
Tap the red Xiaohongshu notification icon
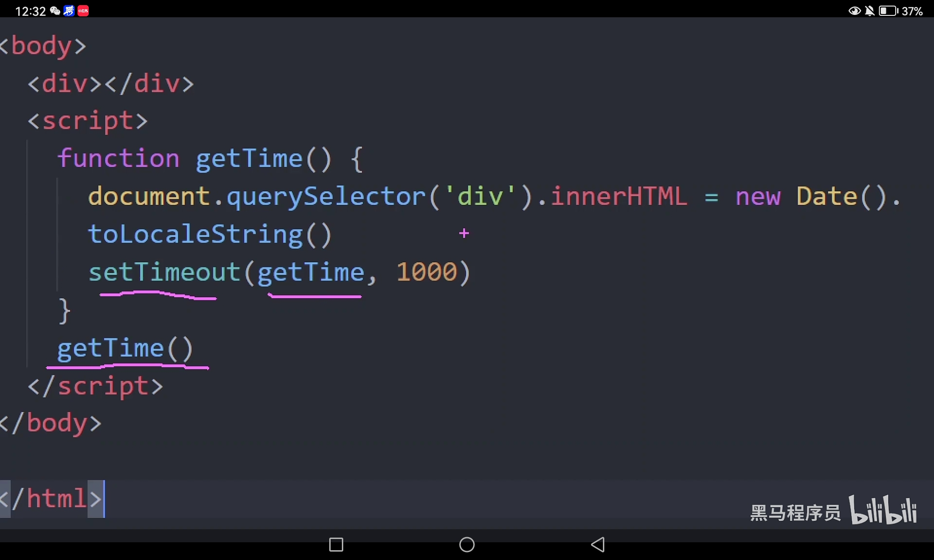pyautogui.click(x=83, y=11)
